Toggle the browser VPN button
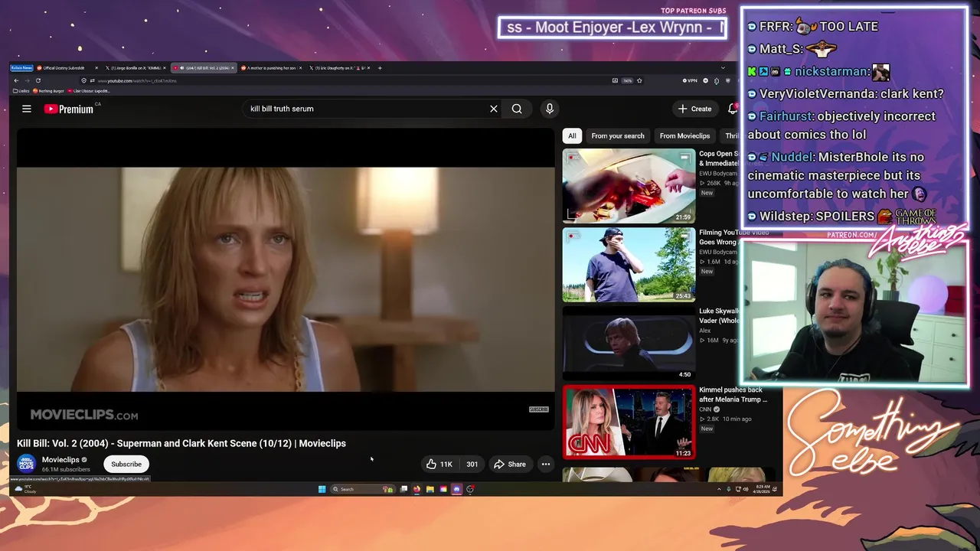This screenshot has height=551, width=980. 690,80
